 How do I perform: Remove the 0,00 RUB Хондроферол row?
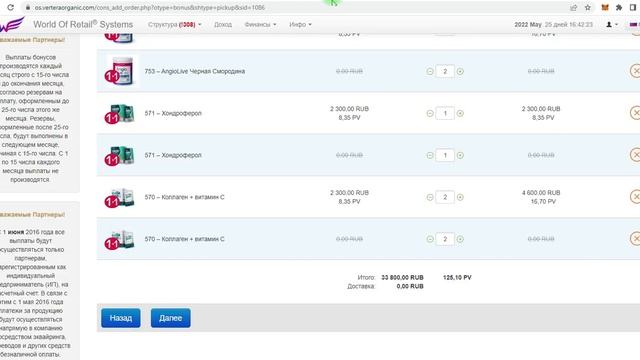635,155
